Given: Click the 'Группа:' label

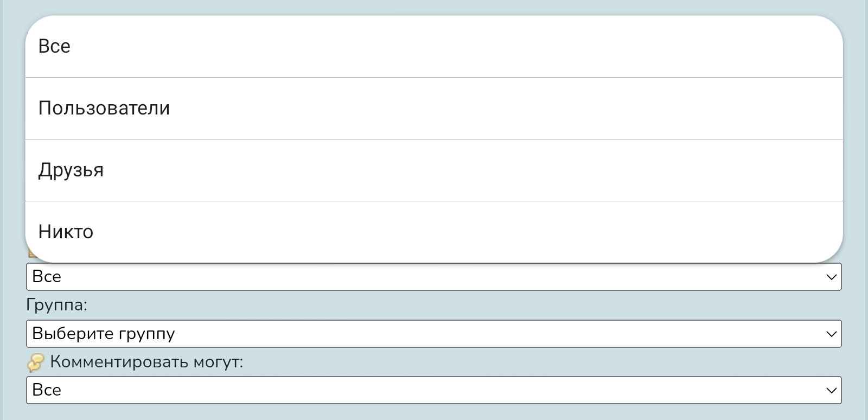Looking at the screenshot, I should (x=56, y=305).
